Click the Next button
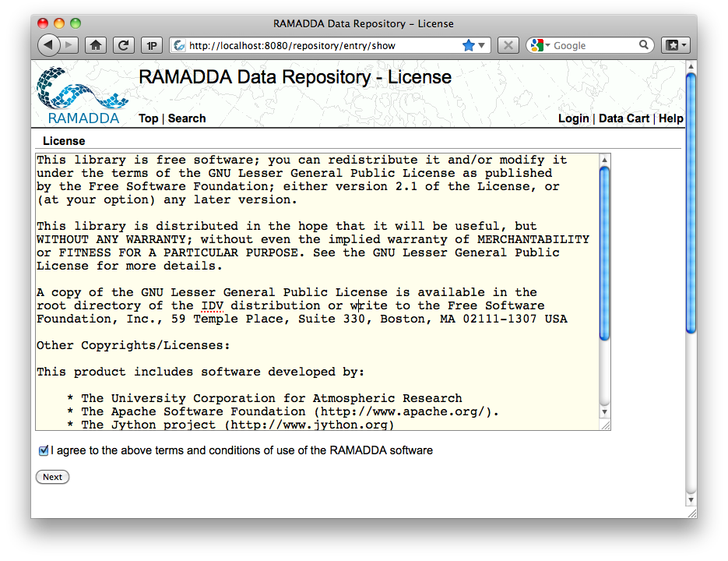Screen dimensions: 728x561 (x=52, y=477)
